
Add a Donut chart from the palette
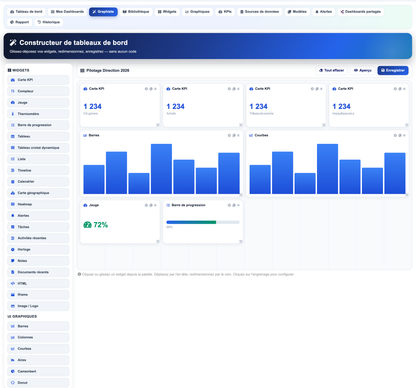[38, 383]
